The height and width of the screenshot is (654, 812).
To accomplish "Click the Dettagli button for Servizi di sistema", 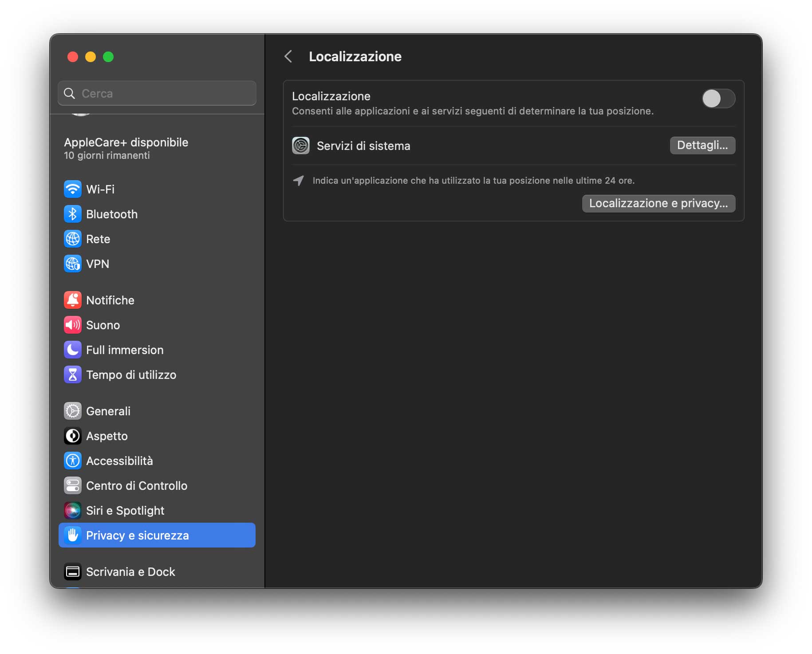I will click(x=702, y=146).
